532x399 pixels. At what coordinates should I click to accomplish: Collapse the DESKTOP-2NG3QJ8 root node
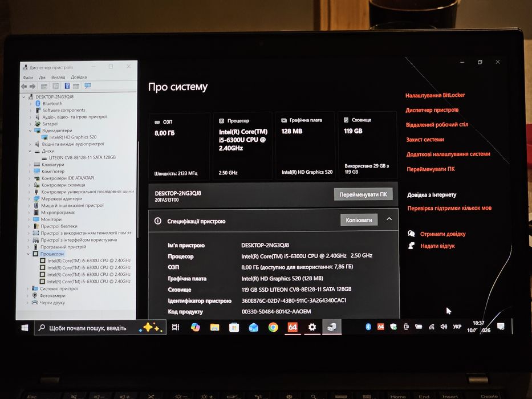click(24, 97)
